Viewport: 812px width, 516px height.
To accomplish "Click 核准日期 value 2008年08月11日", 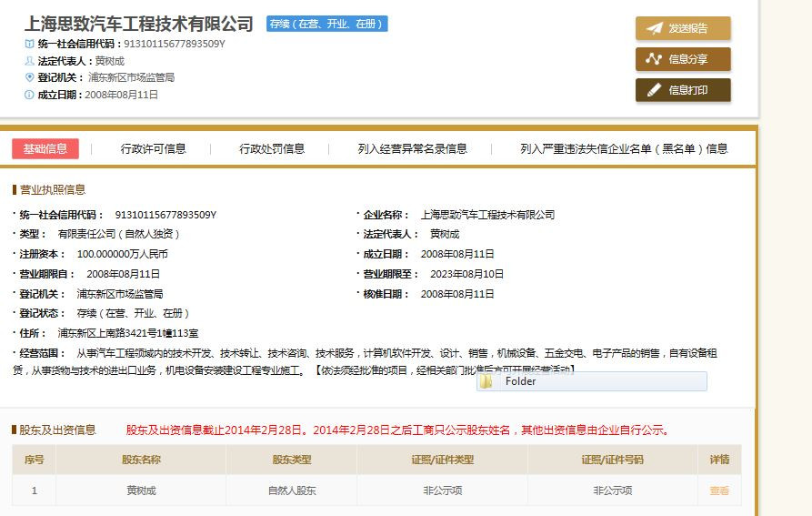I will click(x=457, y=294).
